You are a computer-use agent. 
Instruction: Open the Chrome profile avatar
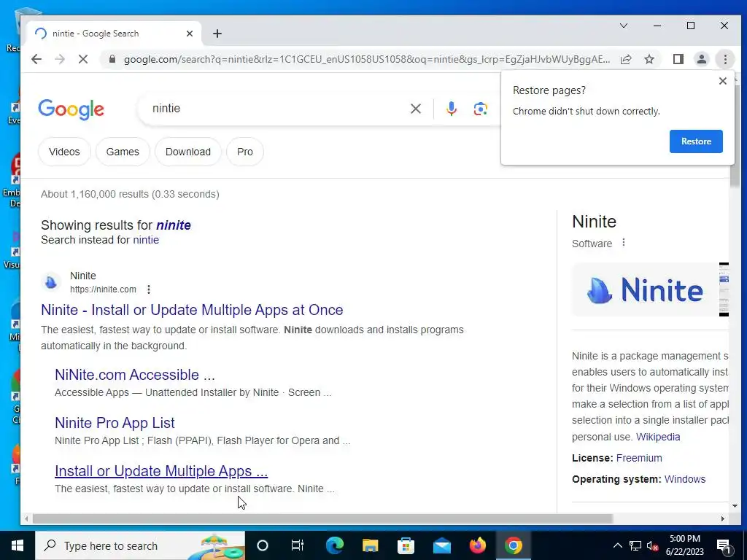[701, 59]
